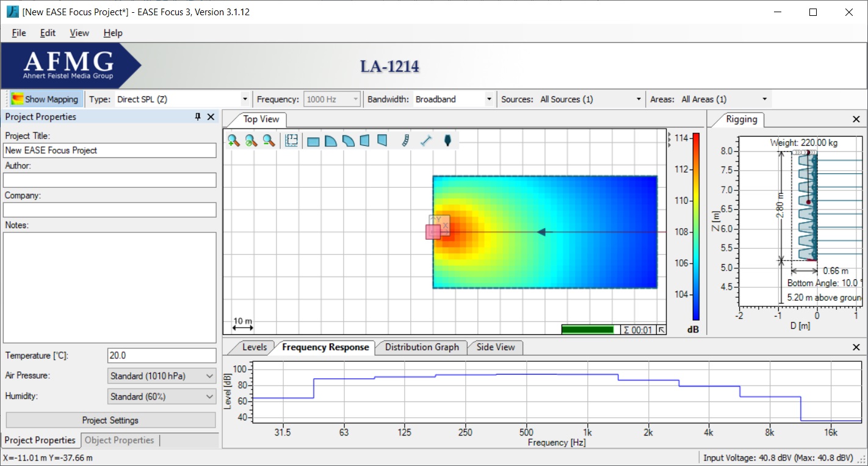This screenshot has width=868, height=466.
Task: Click the Project Settings button
Action: coord(110,420)
